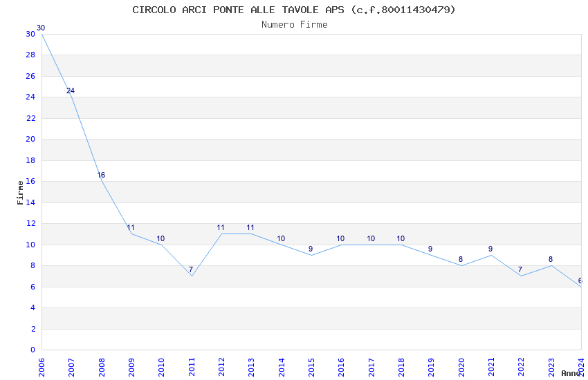Click the y-axis tick label 4
588x380 pixels.
click(33, 307)
